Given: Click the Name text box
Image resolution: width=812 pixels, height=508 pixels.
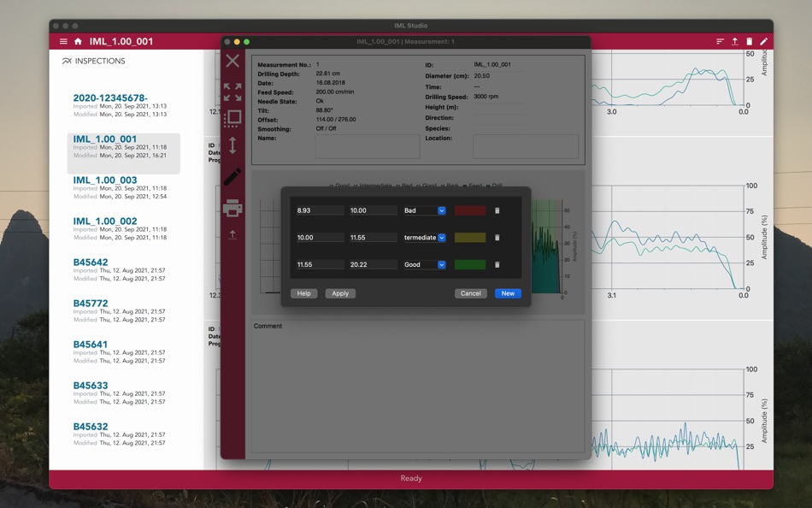Looking at the screenshot, I should click(x=368, y=147).
